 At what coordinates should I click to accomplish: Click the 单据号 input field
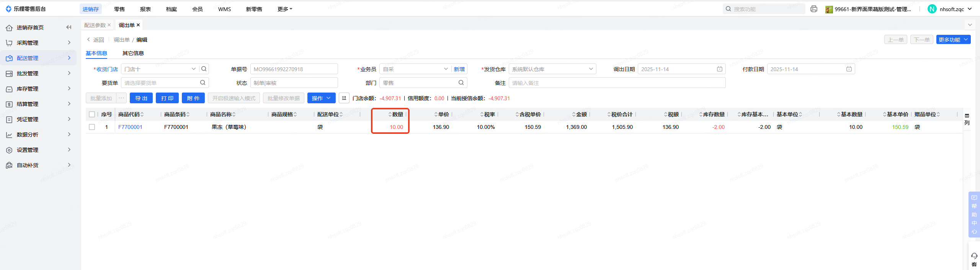tap(294, 69)
